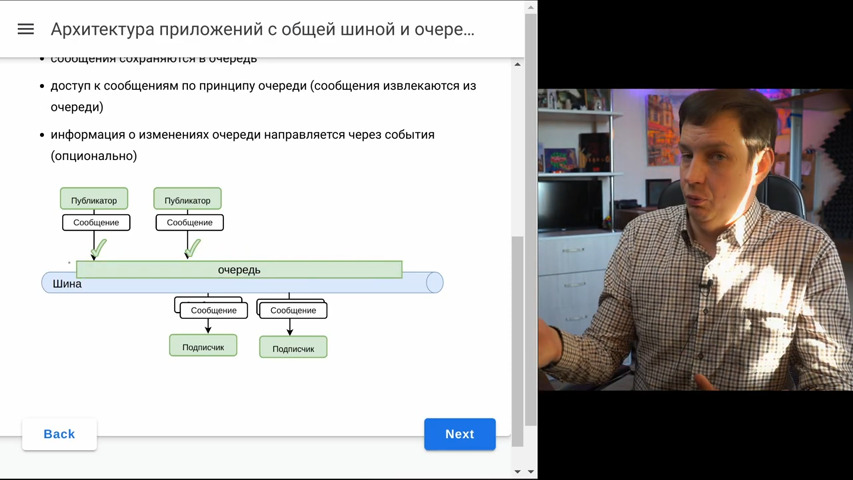Image resolution: width=853 pixels, height=480 pixels.
Task: Click the presenter webcam video
Action: coord(695,239)
